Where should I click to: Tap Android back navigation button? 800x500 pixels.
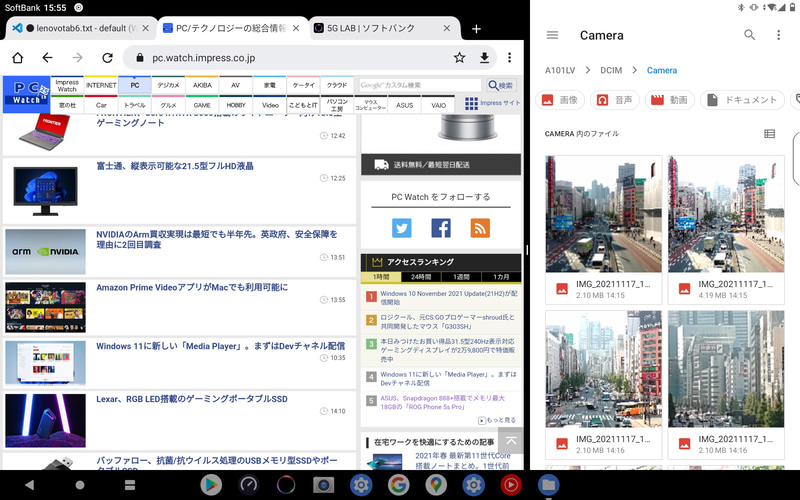(30, 485)
